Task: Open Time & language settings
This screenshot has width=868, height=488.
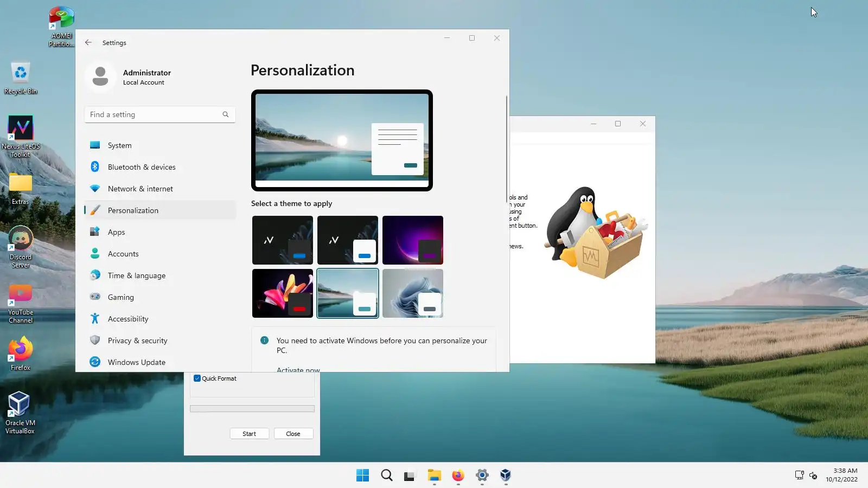Action: tap(160, 275)
